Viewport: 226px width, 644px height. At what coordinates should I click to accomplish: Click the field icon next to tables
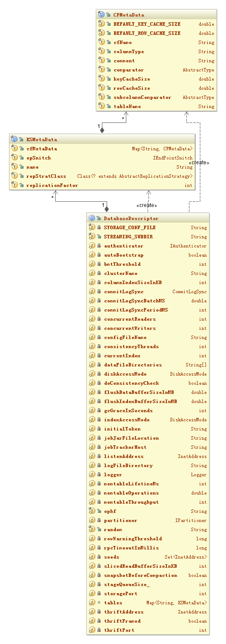[91, 603]
